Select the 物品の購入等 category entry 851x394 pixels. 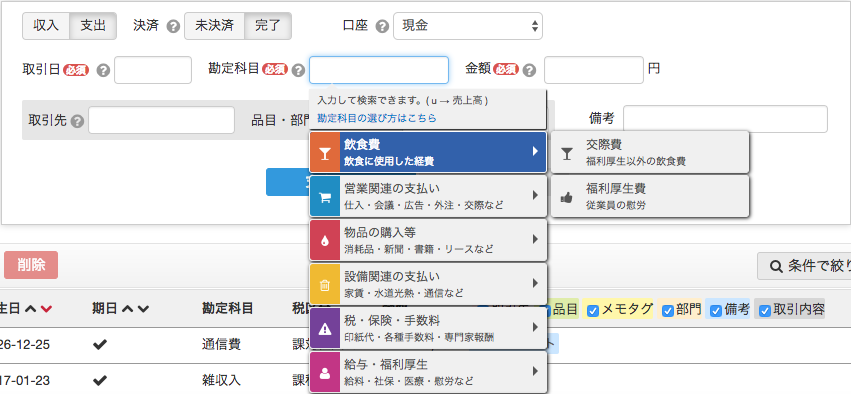pos(428,240)
